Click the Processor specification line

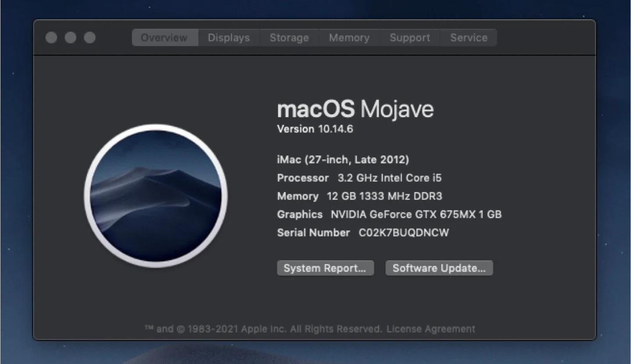point(359,178)
